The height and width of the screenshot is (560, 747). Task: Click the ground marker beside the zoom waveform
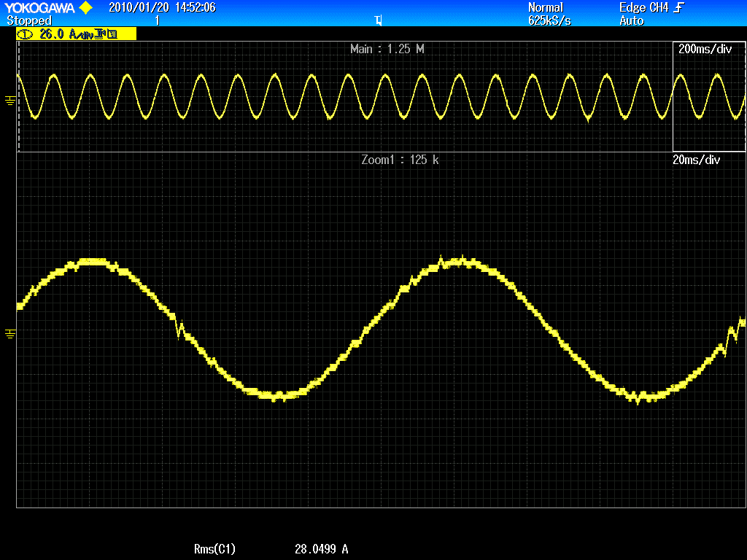click(9, 333)
